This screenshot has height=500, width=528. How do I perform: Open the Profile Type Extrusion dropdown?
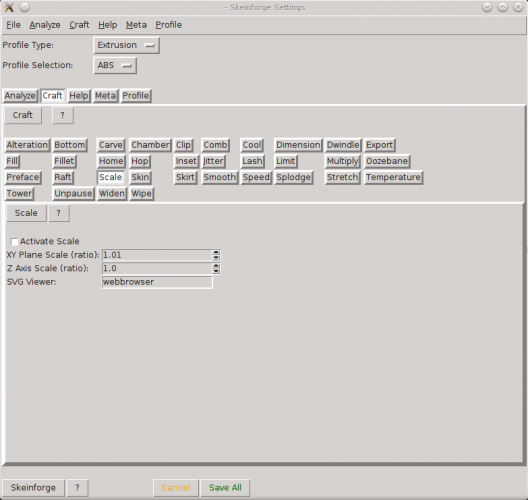(x=126, y=45)
